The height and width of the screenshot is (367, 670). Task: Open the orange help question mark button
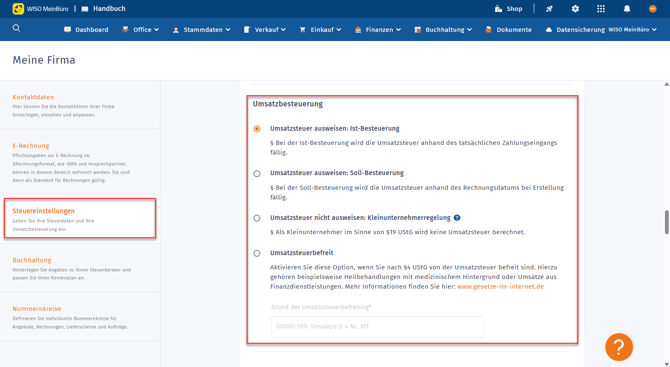619,347
